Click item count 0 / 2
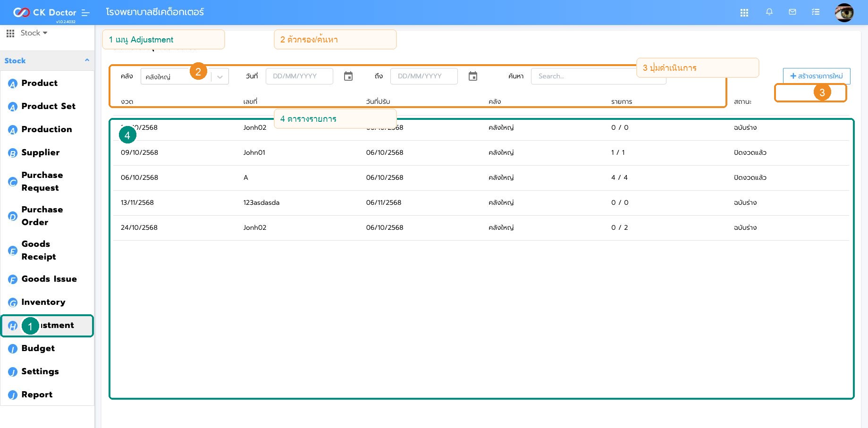Image resolution: width=868 pixels, height=428 pixels. pos(619,227)
